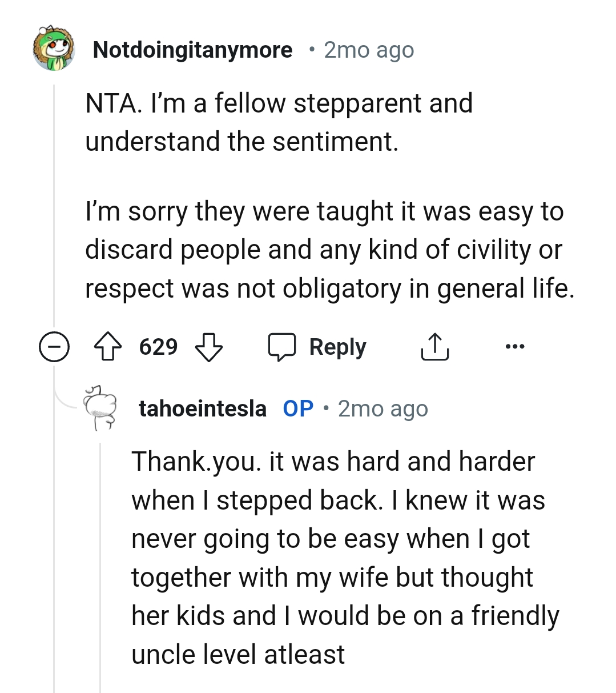Open tahoeintesla's profile from username

click(x=202, y=407)
